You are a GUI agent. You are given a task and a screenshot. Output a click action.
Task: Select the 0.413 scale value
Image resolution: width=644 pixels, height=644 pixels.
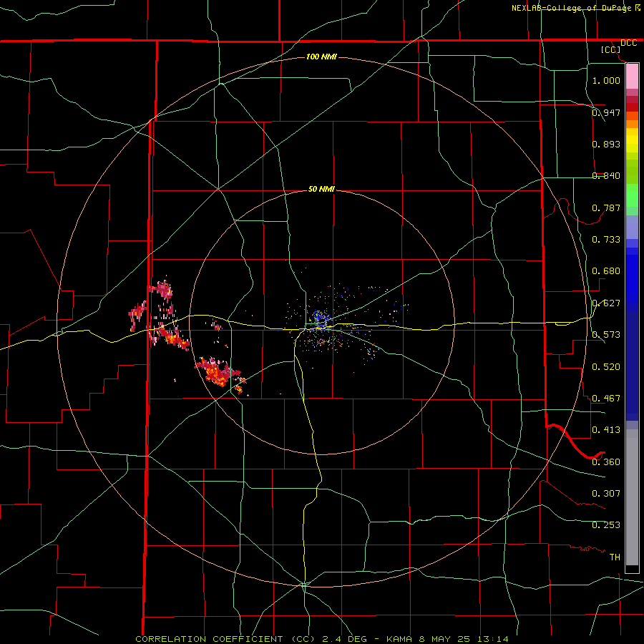click(606, 429)
